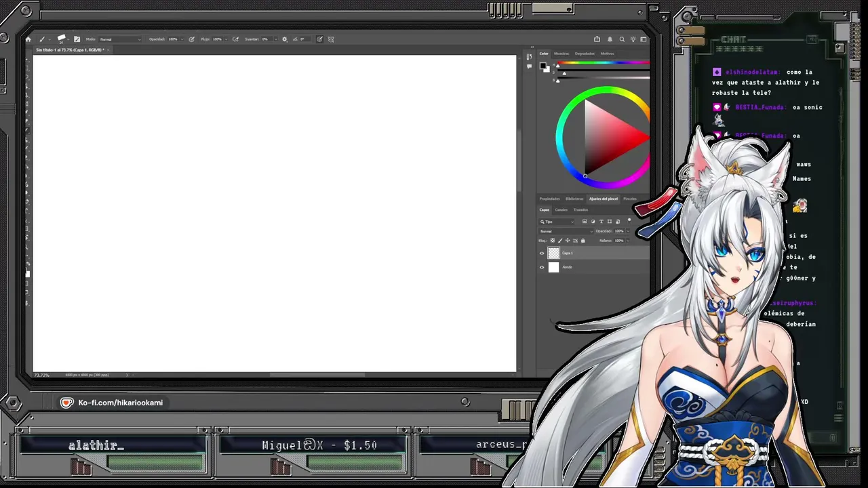Screen dimensions: 868x488
Task: Expand the Flujo slider arrow
Action: [x=226, y=39]
